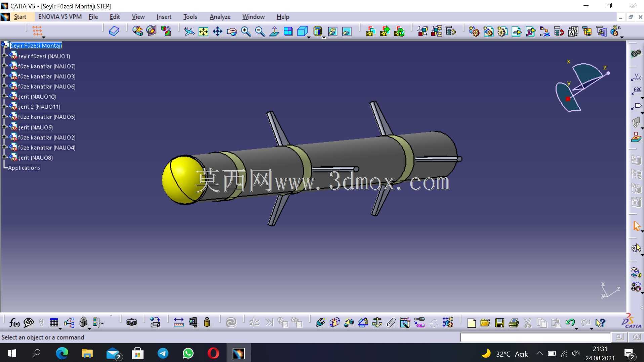644x362 pixels.
Task: Click the Undo arrow icon
Action: point(570,323)
